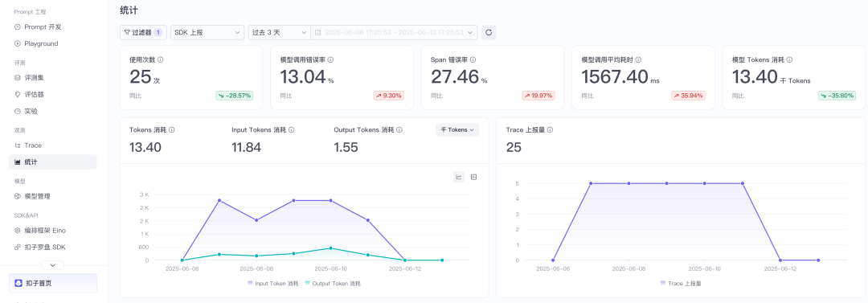Go to 扣子首页 home button

(53, 283)
